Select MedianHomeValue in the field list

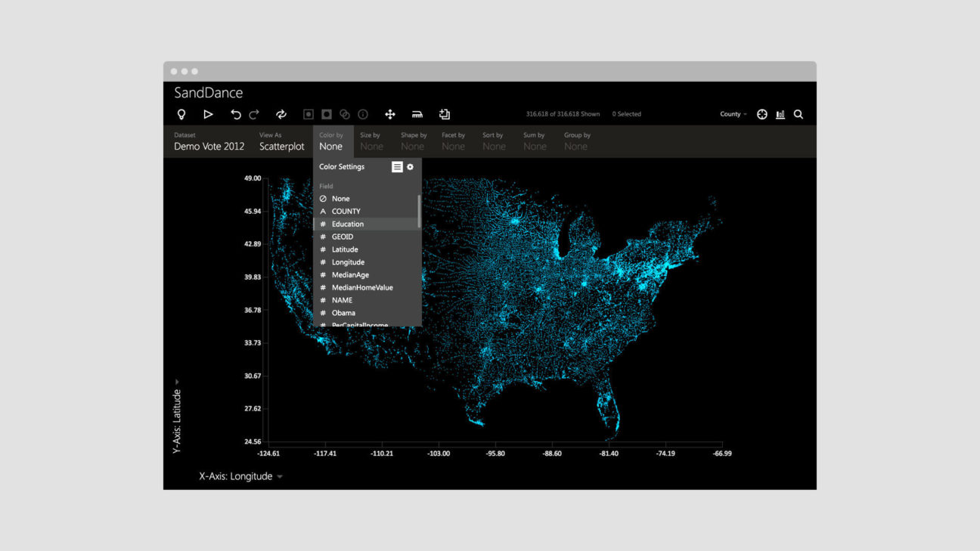tap(362, 288)
